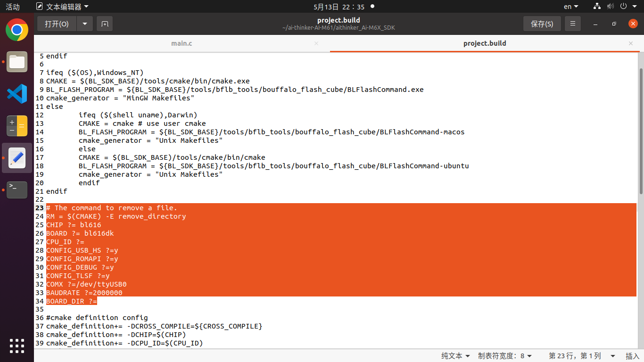
Task: Open the Files manager in the dock
Action: 17,62
